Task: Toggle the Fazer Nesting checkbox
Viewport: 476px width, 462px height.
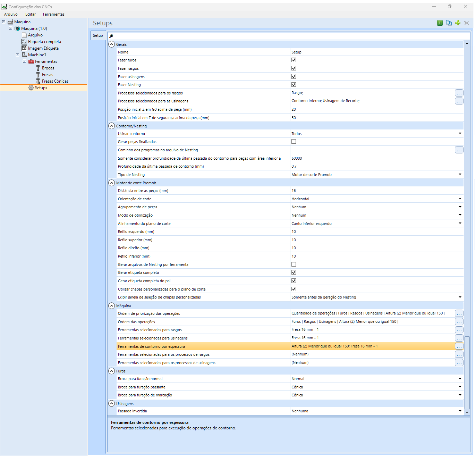Action: pyautogui.click(x=294, y=85)
